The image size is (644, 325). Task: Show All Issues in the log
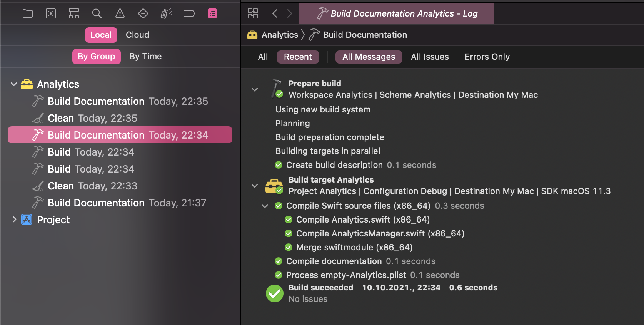(430, 57)
